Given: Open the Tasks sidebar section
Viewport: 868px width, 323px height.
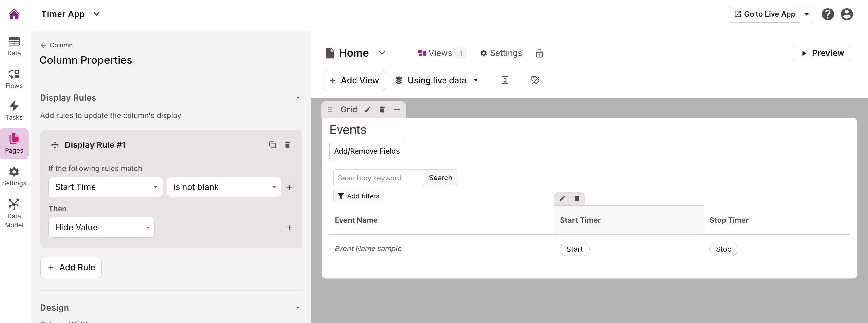Looking at the screenshot, I should click(14, 110).
